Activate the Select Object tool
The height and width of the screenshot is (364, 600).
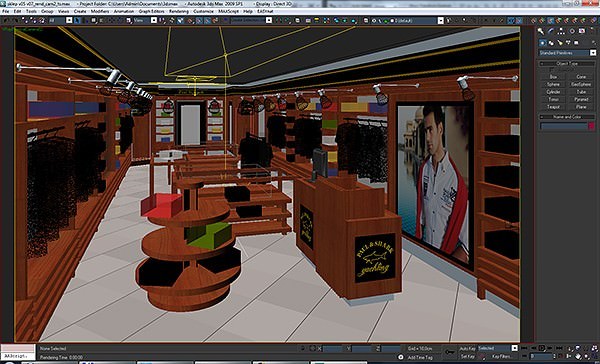[x=77, y=20]
